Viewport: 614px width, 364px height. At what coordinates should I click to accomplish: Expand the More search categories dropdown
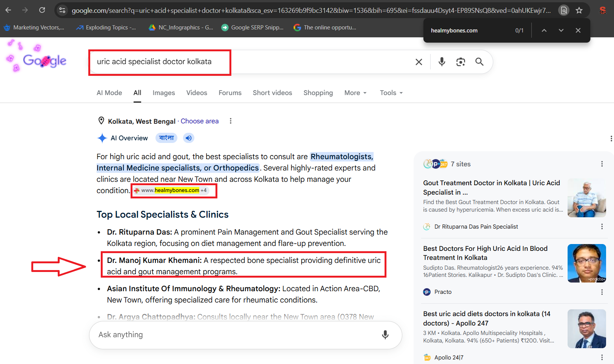355,93
